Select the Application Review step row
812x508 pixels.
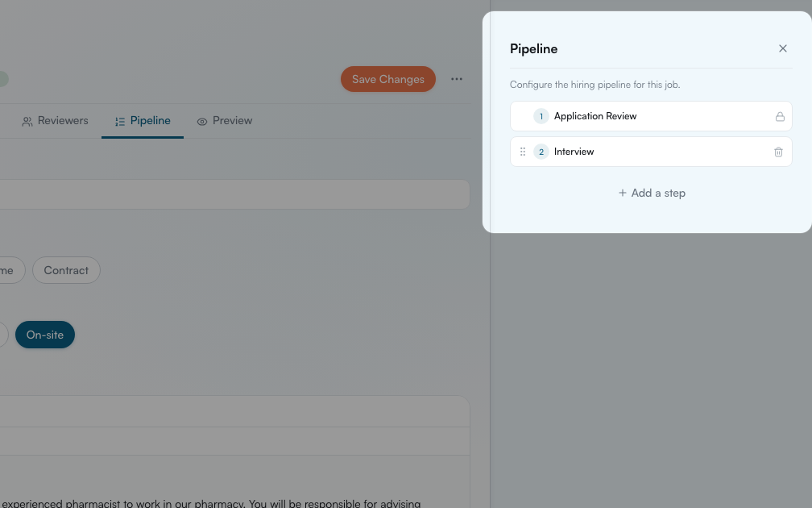[651, 116]
